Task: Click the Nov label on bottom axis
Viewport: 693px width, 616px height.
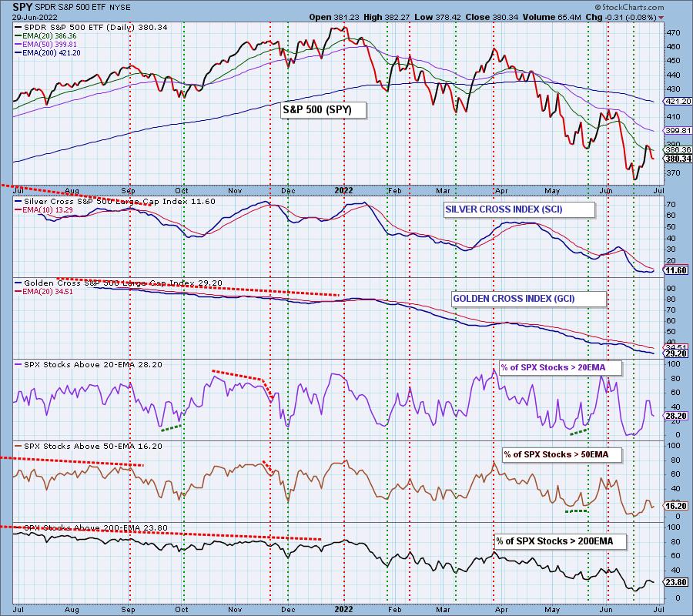Action: [235, 609]
